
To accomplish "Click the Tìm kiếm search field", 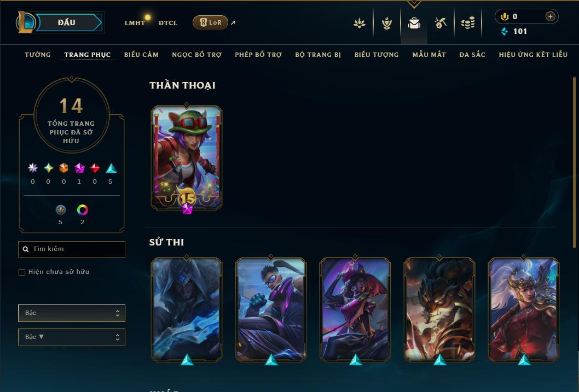I will click(72, 249).
